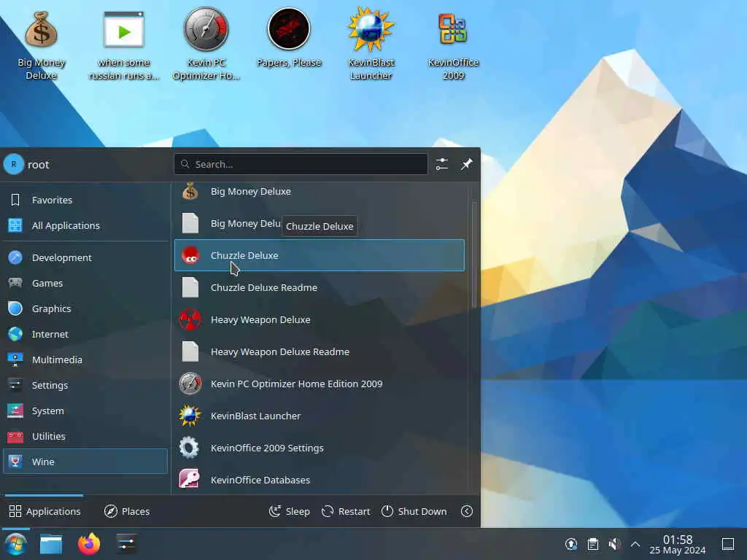
Task: Launch KevinBlast Launcher desktop icon
Action: pos(371,44)
